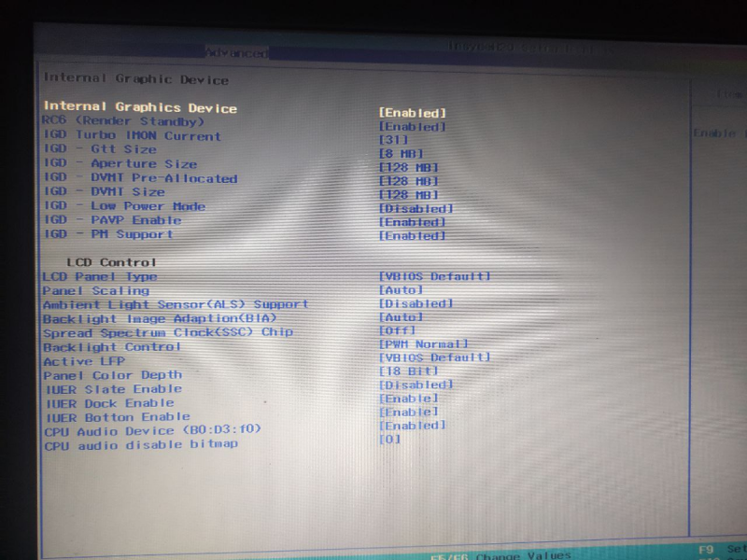This screenshot has height=560, width=747.
Task: Select Backlight Image Adaption(BIA) setting
Action: pos(160,318)
